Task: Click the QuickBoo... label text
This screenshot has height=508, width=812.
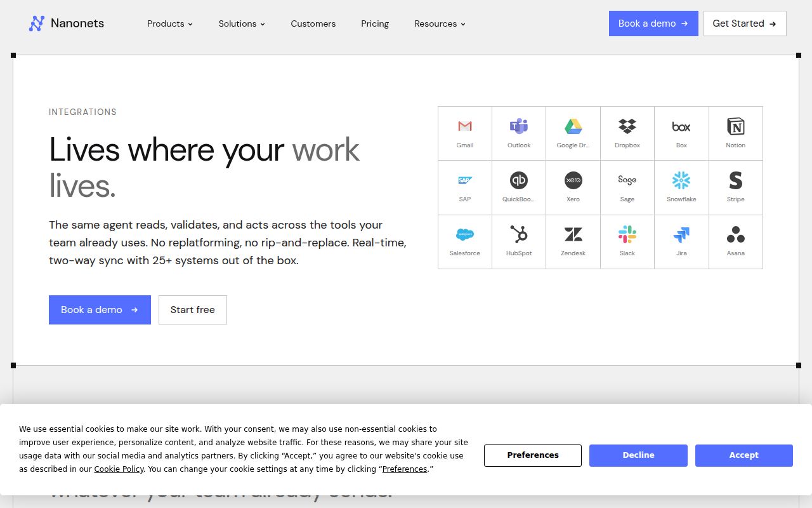Action: point(519,199)
